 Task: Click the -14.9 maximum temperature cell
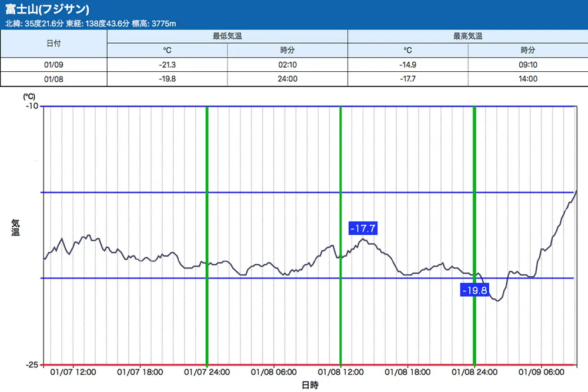point(407,65)
